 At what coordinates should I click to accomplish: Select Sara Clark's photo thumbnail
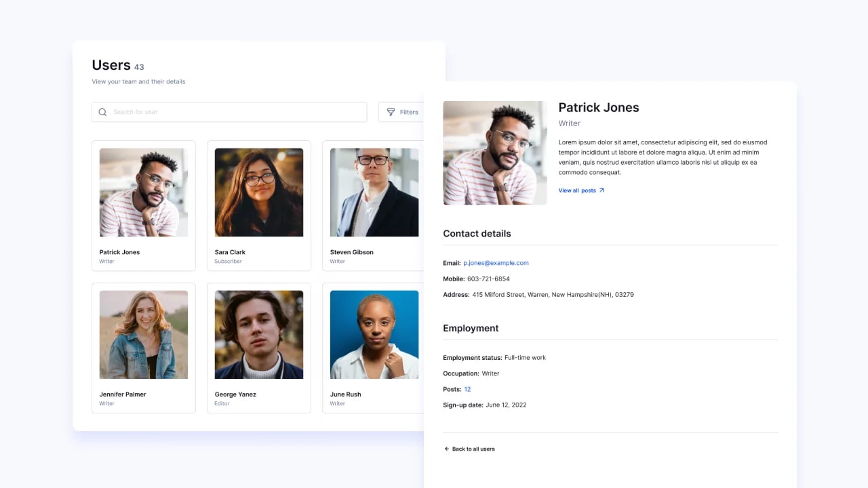pos(259,192)
